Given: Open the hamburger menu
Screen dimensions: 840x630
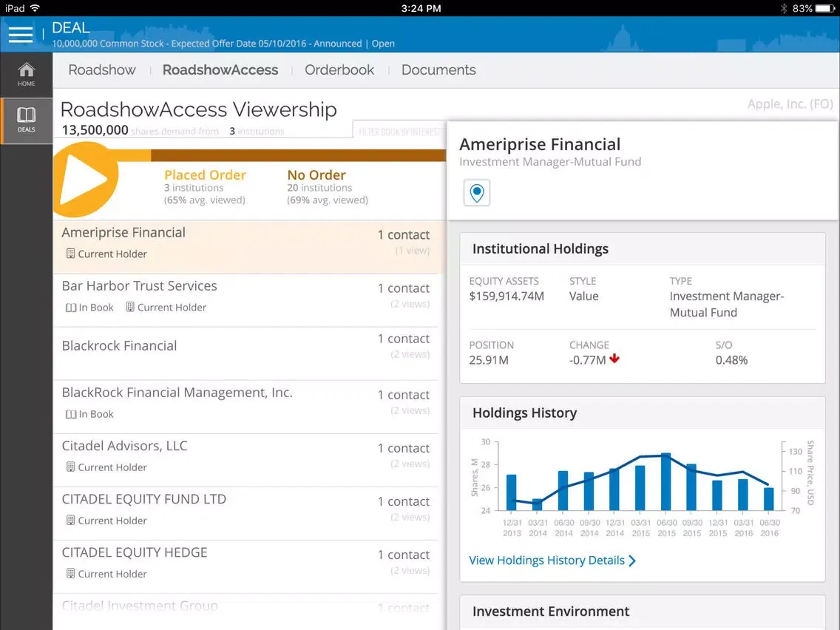Looking at the screenshot, I should 21,34.
